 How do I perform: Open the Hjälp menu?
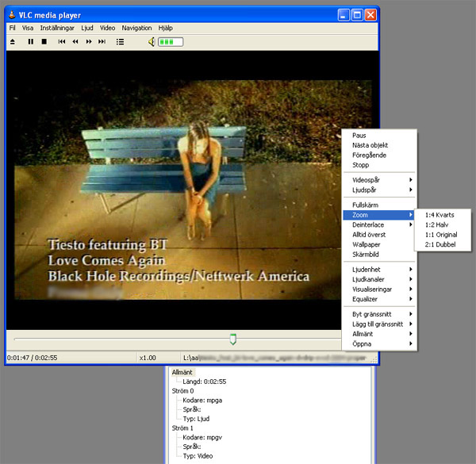click(166, 28)
